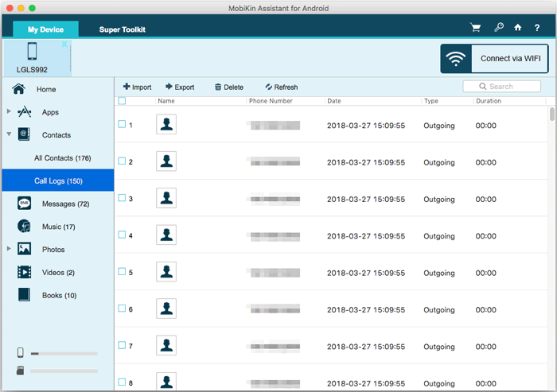Screen dimensions: 557x392
Task: Click the key registration icon
Action: [499, 27]
